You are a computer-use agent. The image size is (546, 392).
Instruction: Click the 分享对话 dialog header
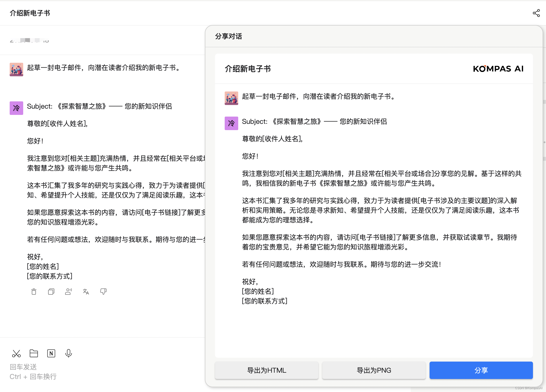click(x=229, y=36)
